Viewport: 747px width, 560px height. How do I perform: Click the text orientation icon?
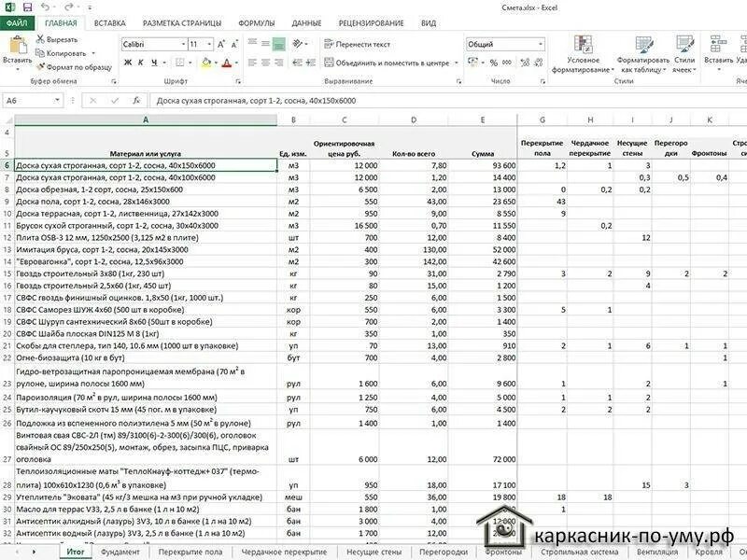click(x=298, y=44)
